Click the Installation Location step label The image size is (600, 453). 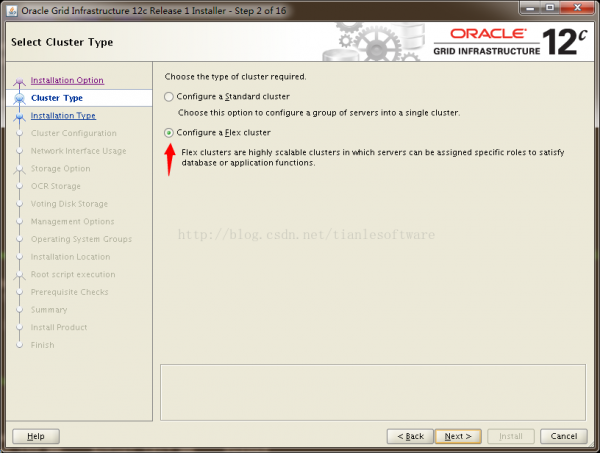tap(70, 257)
